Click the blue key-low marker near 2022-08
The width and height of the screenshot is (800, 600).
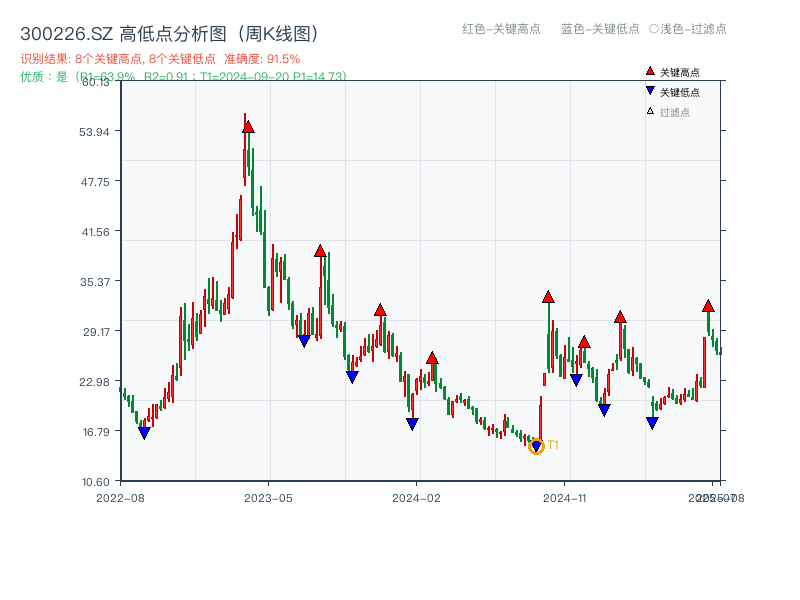(x=144, y=432)
